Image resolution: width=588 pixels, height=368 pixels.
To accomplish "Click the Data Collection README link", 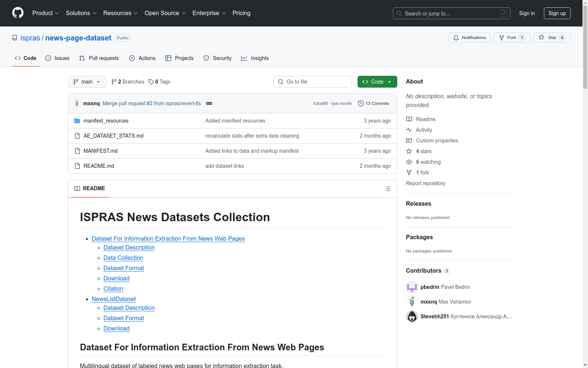I will click(x=123, y=258).
